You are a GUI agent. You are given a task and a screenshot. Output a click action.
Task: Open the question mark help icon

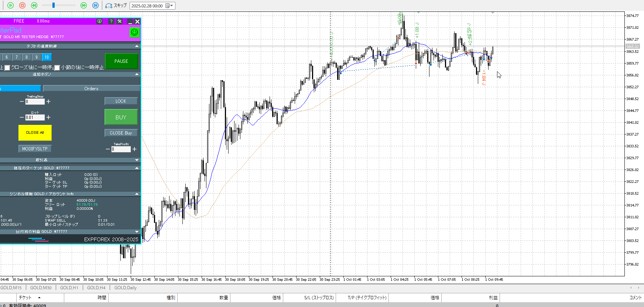point(111,21)
